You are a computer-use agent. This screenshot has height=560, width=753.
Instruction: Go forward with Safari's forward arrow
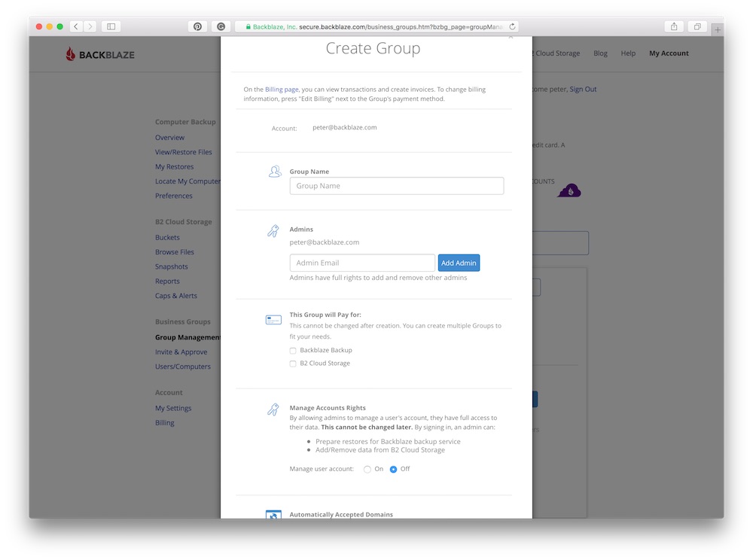[90, 26]
